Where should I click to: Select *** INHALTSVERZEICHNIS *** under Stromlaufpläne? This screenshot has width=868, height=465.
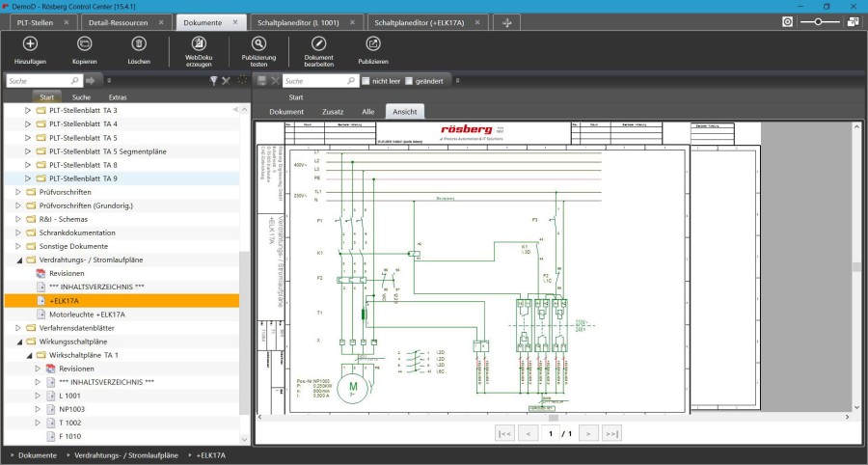pyautogui.click(x=96, y=287)
